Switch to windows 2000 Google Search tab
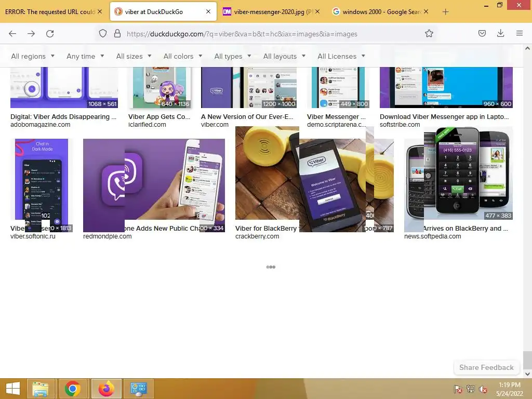 click(x=381, y=11)
